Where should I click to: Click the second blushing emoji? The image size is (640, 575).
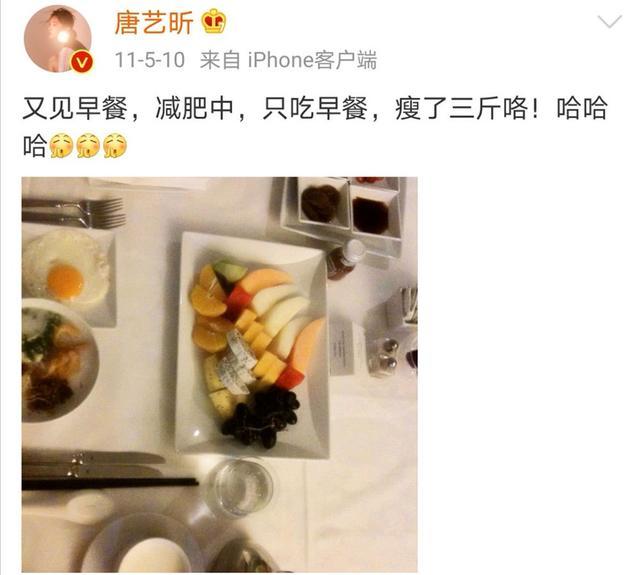coord(88,145)
